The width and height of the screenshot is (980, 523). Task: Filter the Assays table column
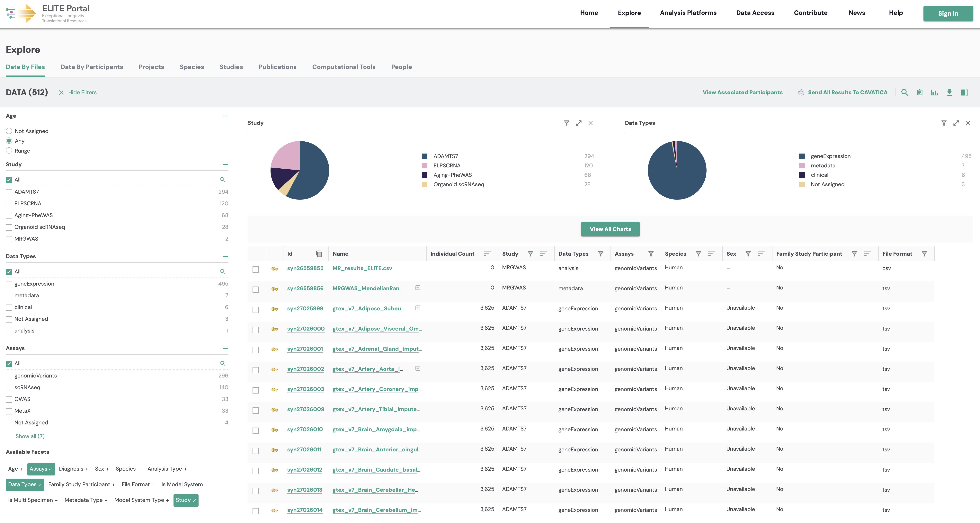tap(651, 254)
